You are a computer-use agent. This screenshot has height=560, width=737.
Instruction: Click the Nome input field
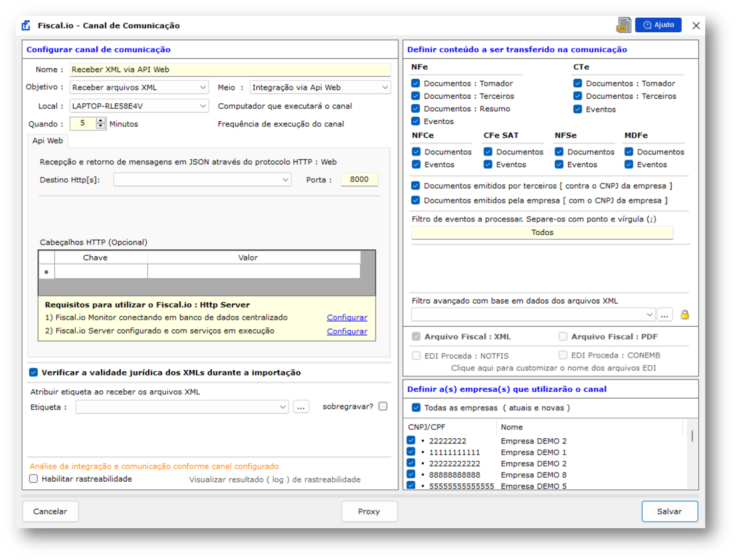230,69
